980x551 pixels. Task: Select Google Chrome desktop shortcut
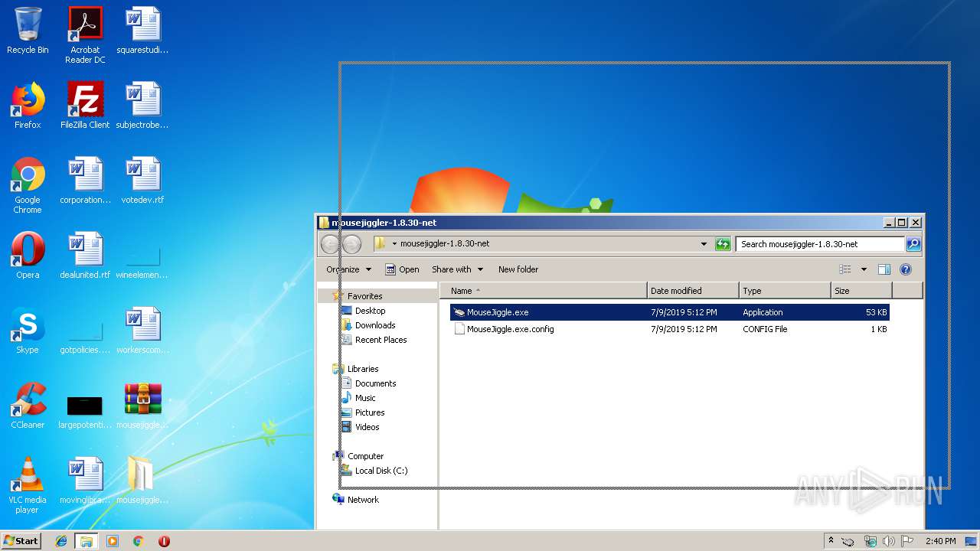pyautogui.click(x=28, y=185)
